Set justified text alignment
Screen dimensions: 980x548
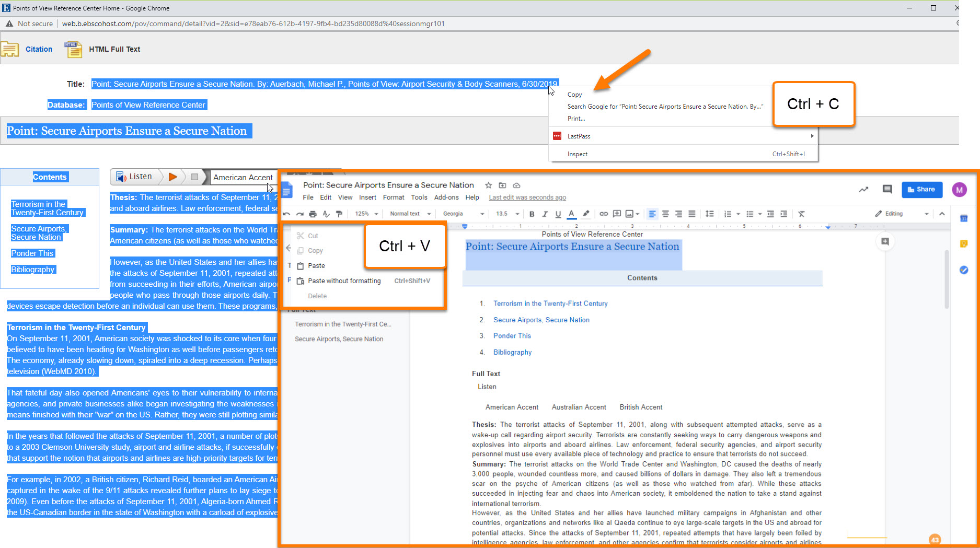692,214
